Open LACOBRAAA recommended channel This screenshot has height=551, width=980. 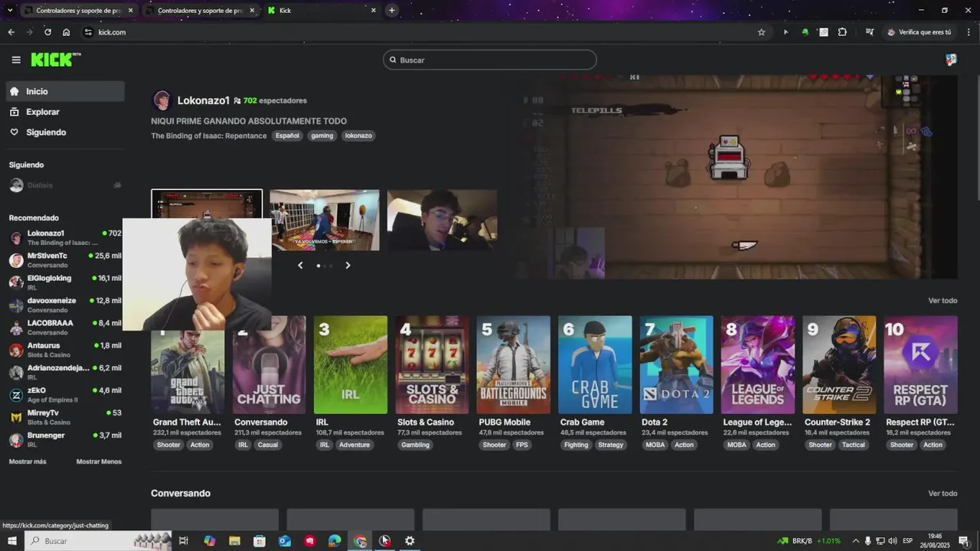click(x=65, y=328)
